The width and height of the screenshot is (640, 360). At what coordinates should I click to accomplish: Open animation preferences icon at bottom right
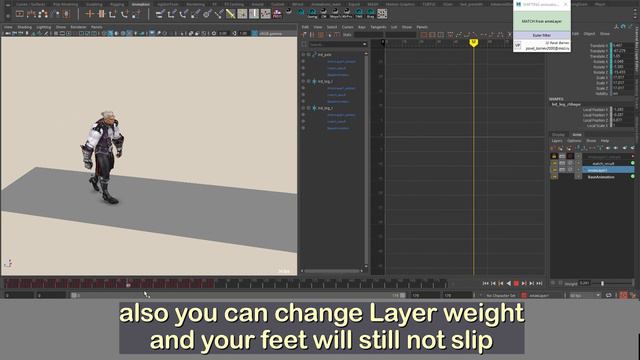[x=633, y=295]
